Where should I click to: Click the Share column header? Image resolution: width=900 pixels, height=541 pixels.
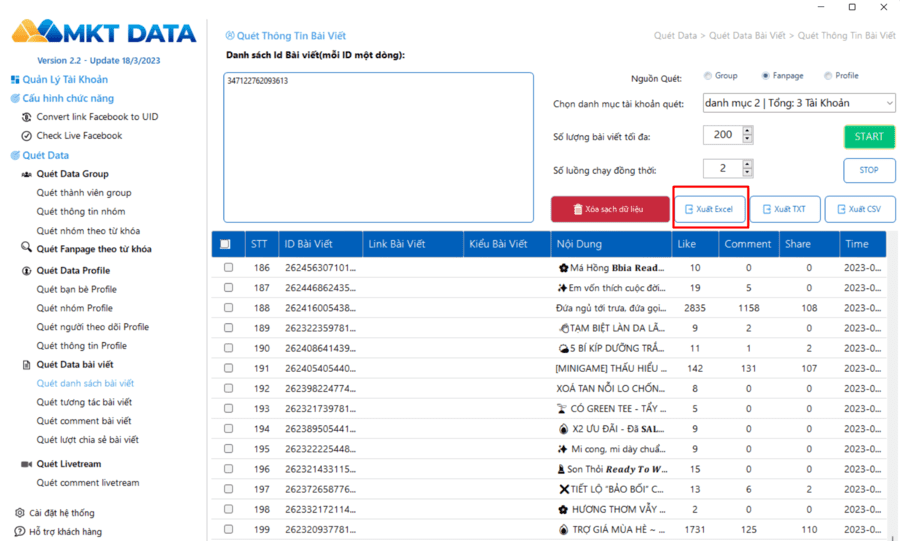809,244
